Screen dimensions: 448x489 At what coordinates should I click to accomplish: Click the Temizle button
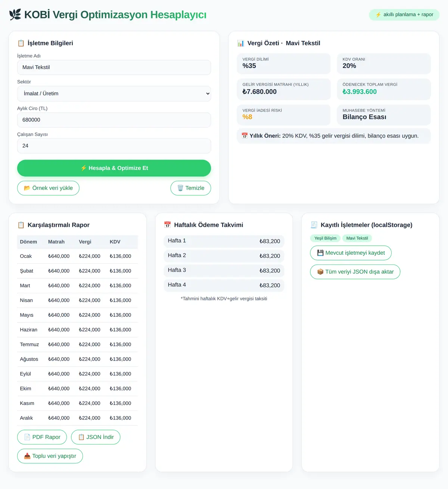click(x=191, y=188)
